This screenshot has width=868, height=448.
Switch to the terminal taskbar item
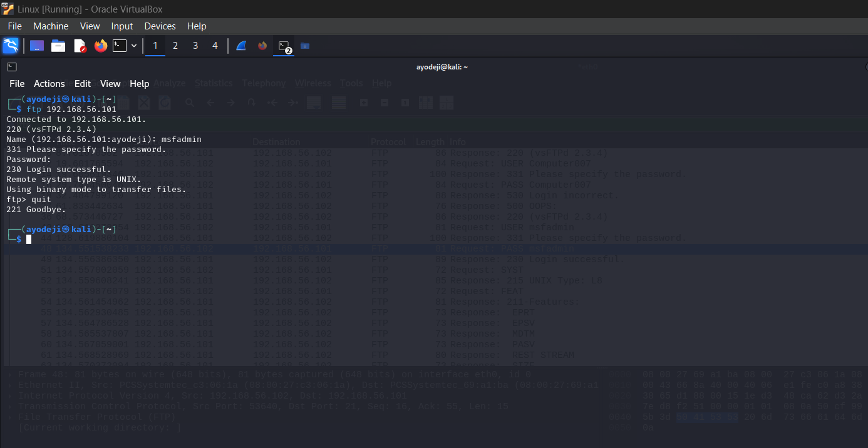tap(285, 46)
